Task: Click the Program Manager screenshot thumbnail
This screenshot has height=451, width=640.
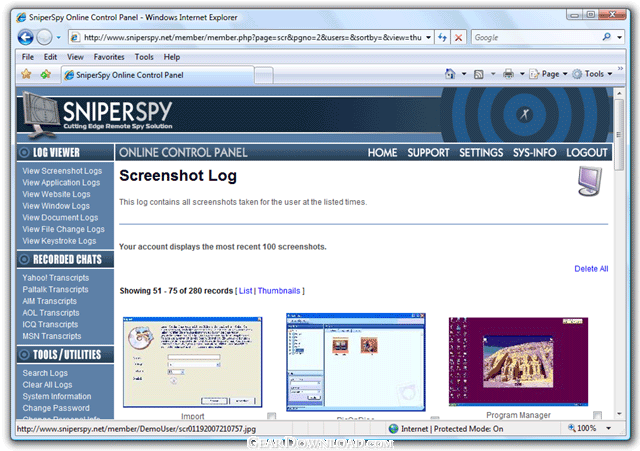Action: [x=518, y=360]
